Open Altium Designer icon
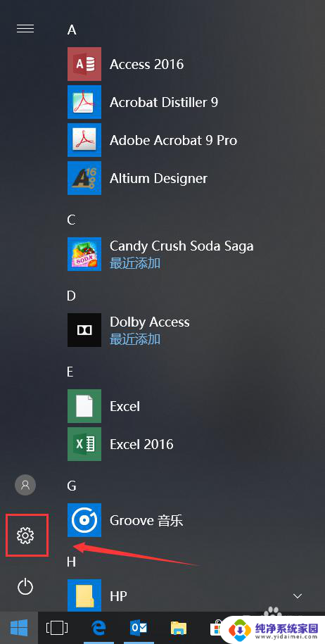 84,178
